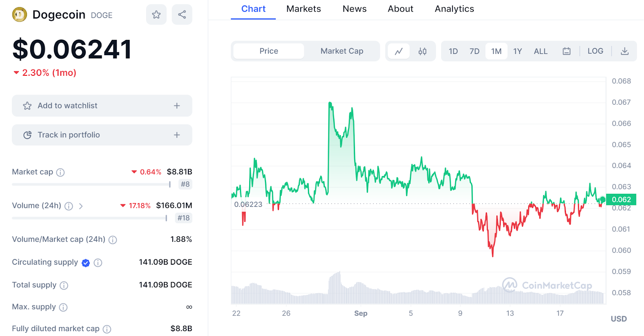Show Volume (24h) info icon
The image size is (644, 336).
pos(69,206)
